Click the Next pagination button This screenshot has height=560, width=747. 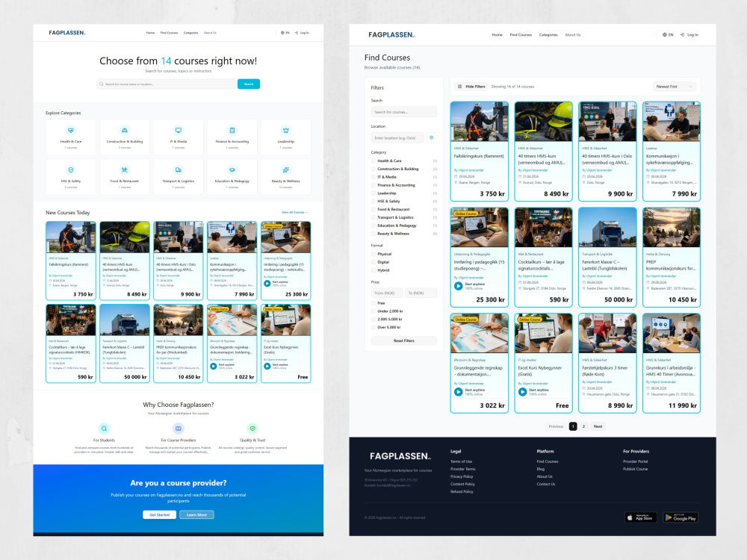(598, 426)
